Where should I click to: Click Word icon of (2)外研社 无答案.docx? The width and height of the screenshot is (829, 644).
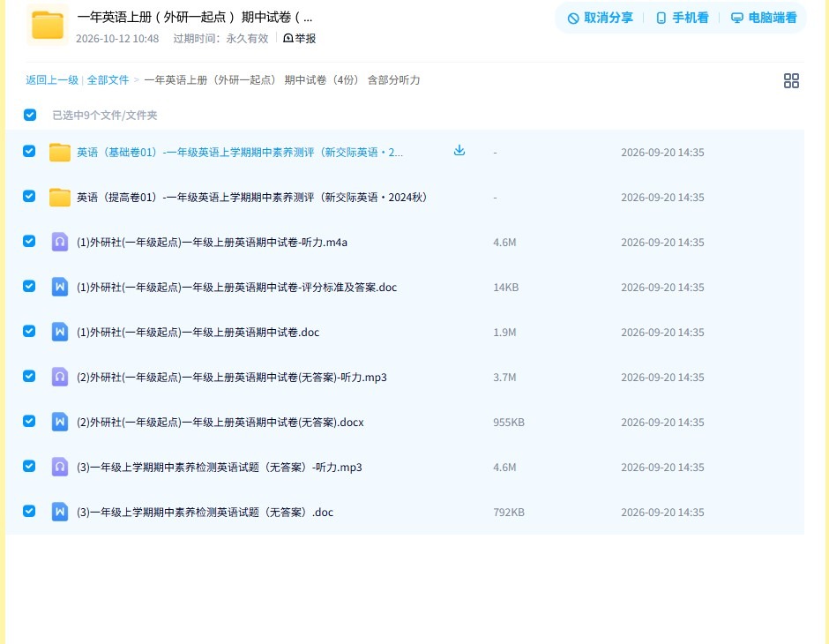60,422
